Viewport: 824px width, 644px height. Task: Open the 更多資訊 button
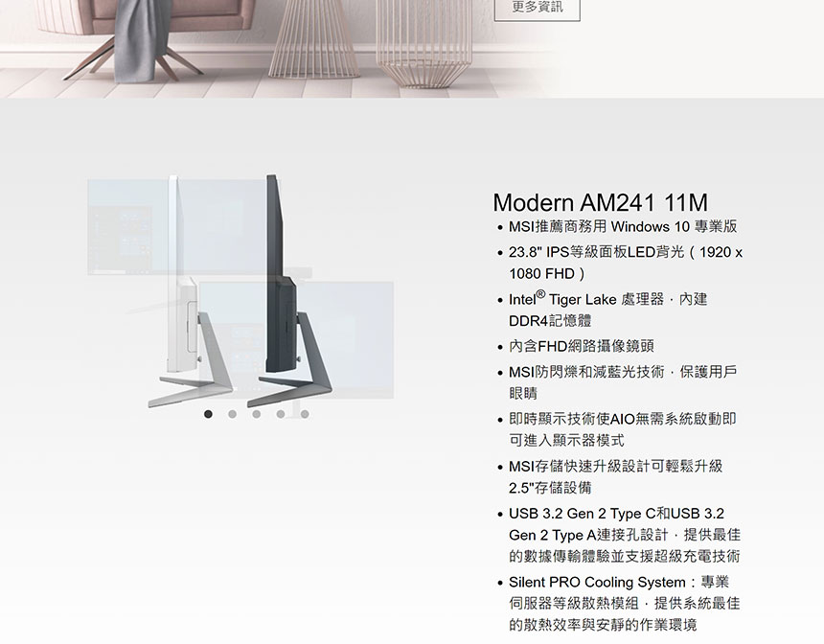click(x=538, y=8)
